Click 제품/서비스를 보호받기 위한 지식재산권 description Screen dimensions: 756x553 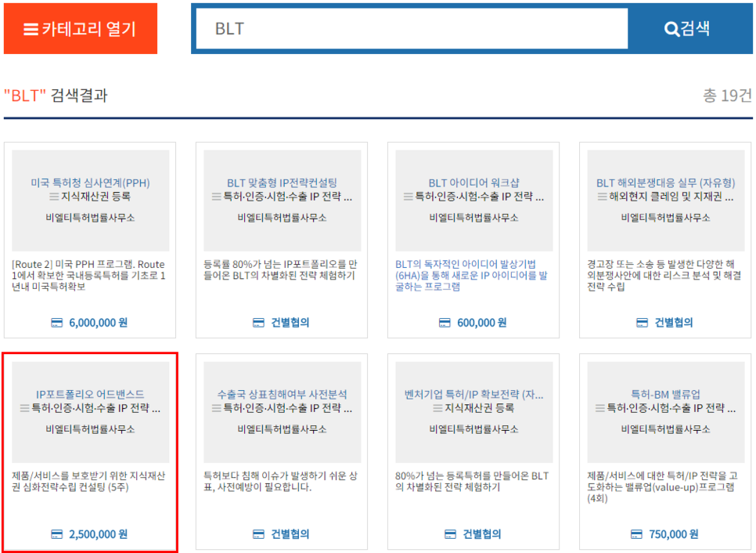pos(88,482)
